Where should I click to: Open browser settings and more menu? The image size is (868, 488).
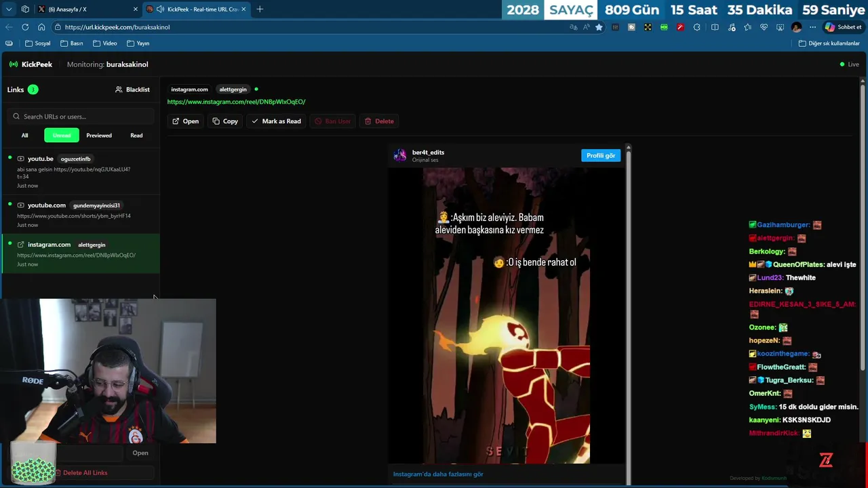click(812, 27)
